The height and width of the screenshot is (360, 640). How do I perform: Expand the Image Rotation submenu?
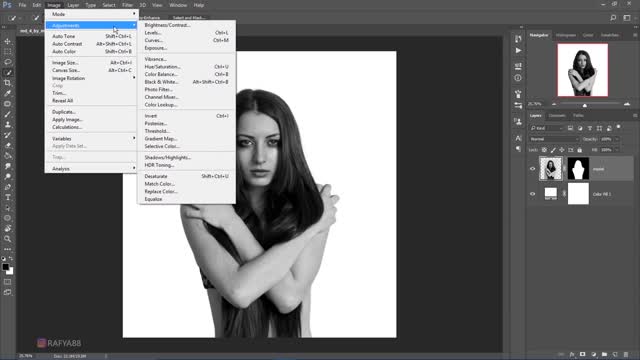click(91, 78)
